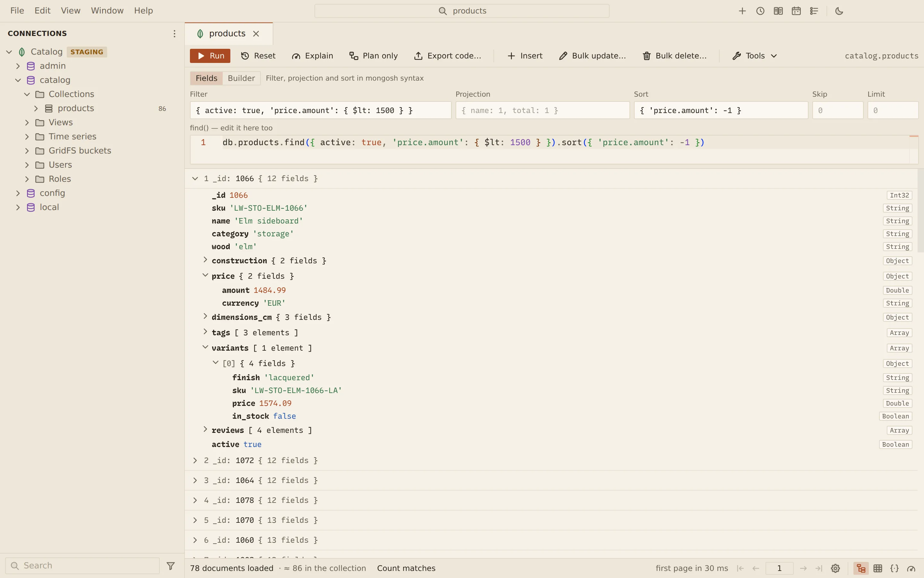924x578 pixels.
Task: Expand document 2 with _id 1072
Action: [195, 461]
